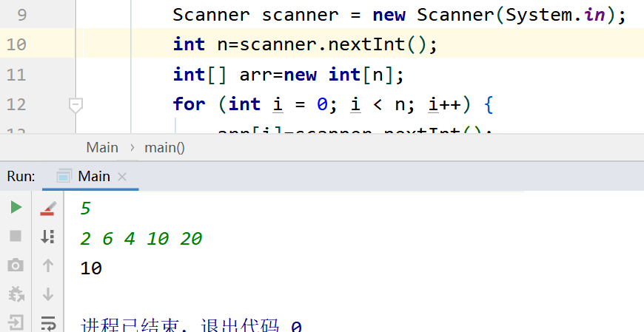Place cursor on the for loop line
Image resolution: width=644 pixels, height=332 pixels.
(x=332, y=105)
